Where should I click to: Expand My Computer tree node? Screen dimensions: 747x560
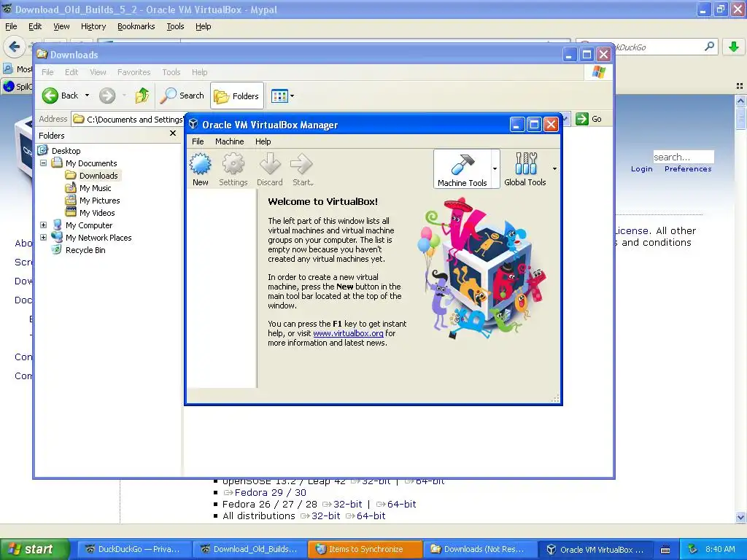[43, 225]
